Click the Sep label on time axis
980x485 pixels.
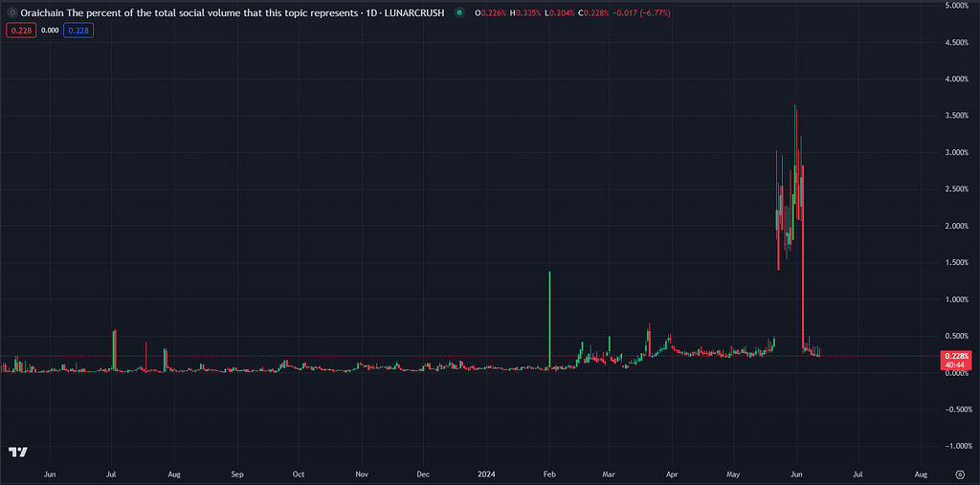237,474
